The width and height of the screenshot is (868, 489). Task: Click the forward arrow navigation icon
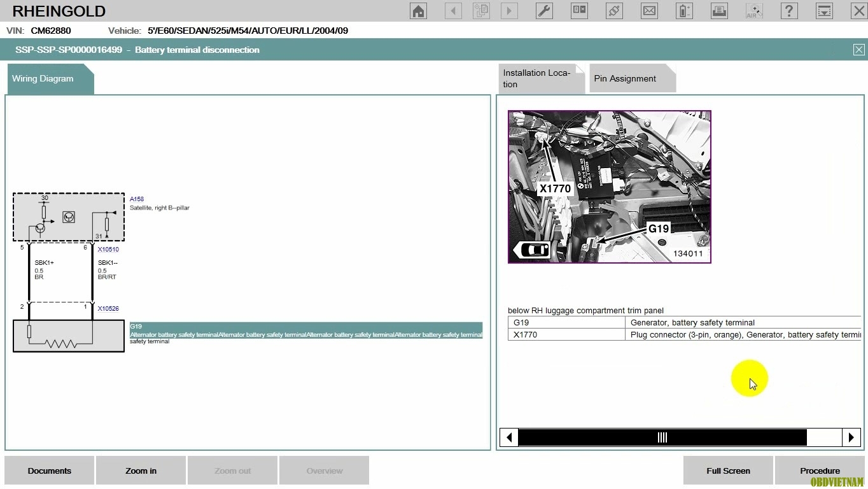click(508, 11)
